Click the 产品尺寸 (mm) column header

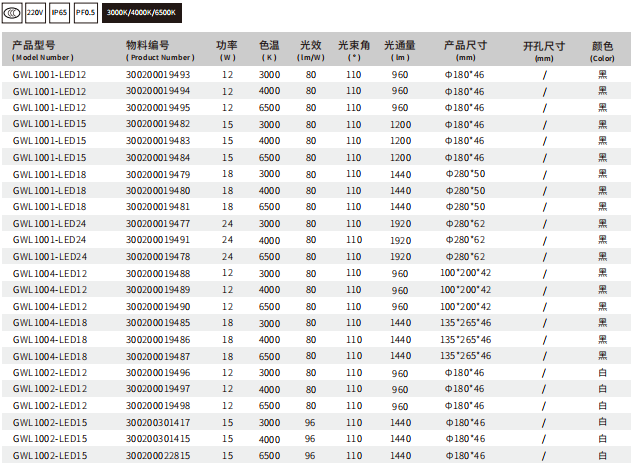pyautogui.click(x=465, y=50)
